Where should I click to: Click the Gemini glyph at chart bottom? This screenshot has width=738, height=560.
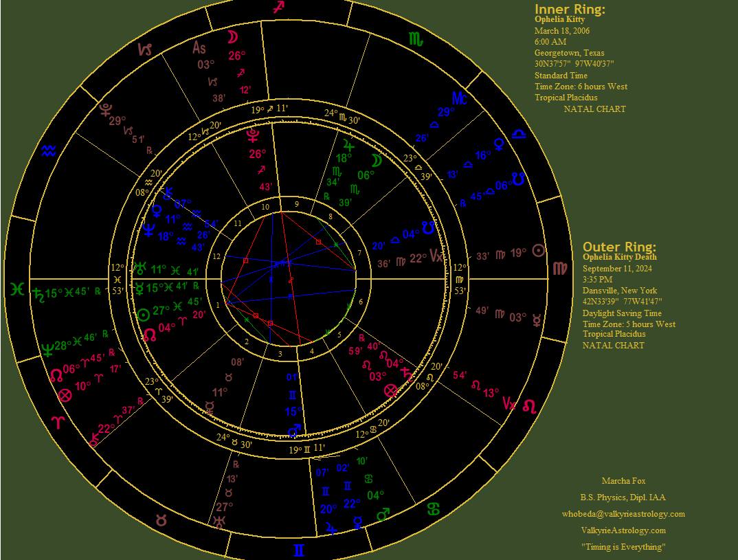[x=300, y=550]
